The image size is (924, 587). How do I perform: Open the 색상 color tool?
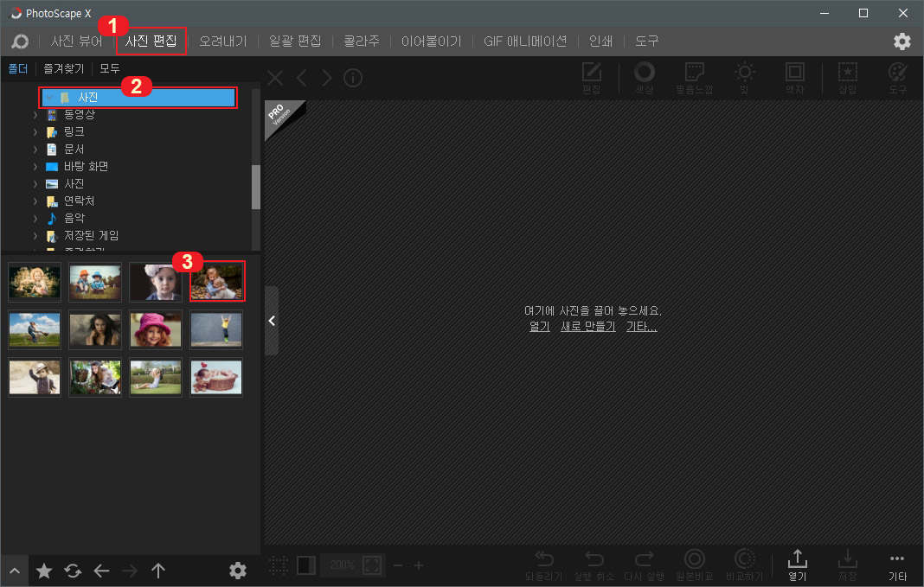click(644, 79)
